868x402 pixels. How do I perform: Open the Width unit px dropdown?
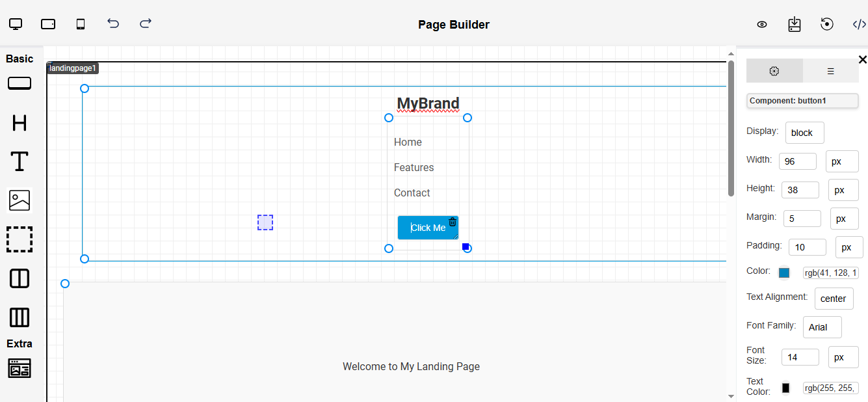[842, 161]
